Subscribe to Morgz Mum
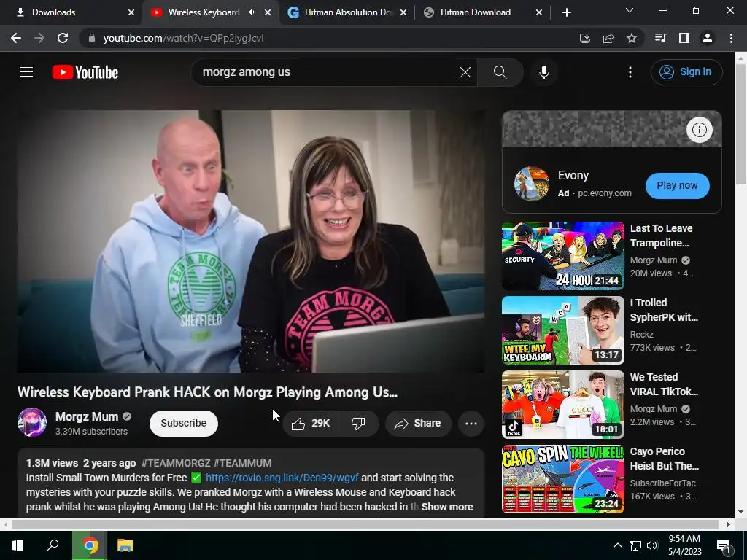The width and height of the screenshot is (747, 560). point(183,423)
